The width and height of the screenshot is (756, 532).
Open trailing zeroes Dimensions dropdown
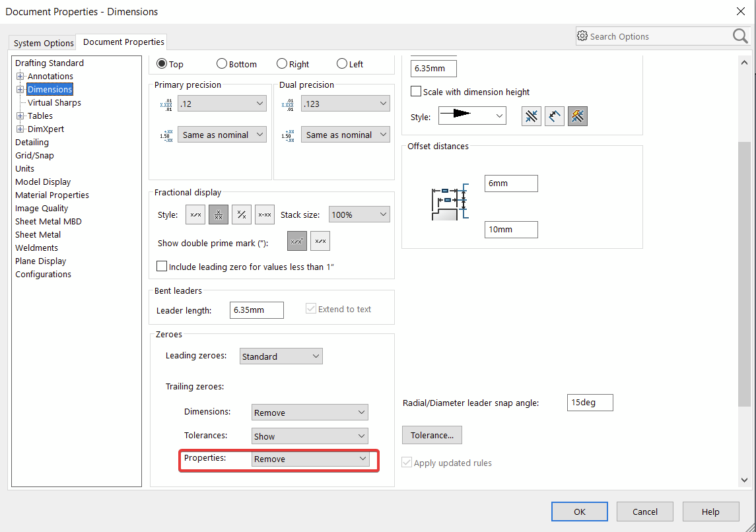coord(310,412)
